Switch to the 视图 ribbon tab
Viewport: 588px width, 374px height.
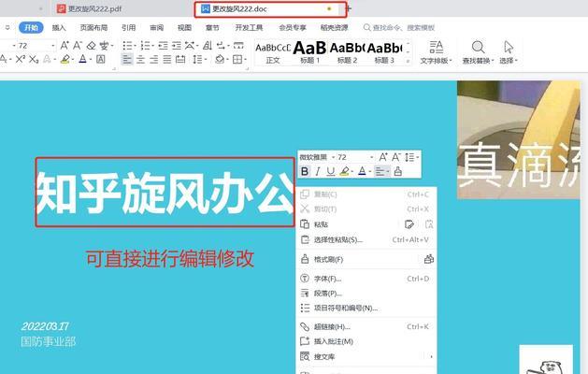coord(184,27)
